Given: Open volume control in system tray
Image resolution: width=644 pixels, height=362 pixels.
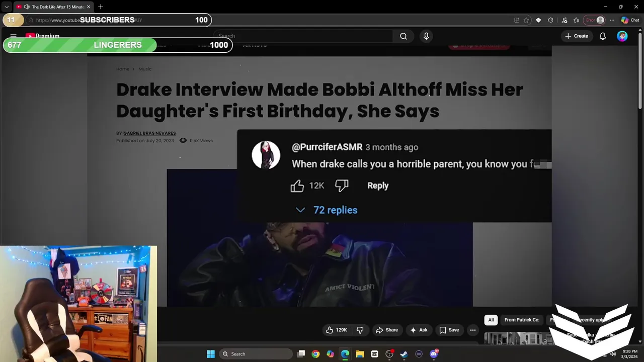Looking at the screenshot, I should click(x=613, y=354).
